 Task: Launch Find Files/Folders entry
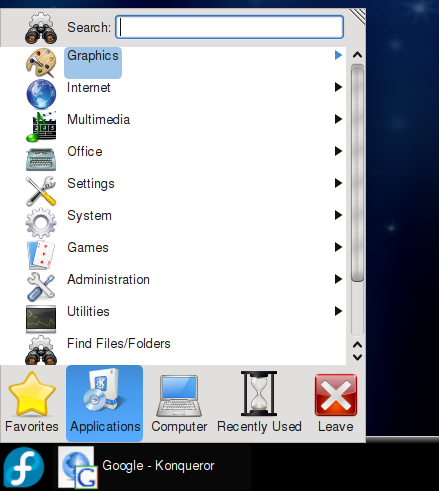[x=119, y=344]
